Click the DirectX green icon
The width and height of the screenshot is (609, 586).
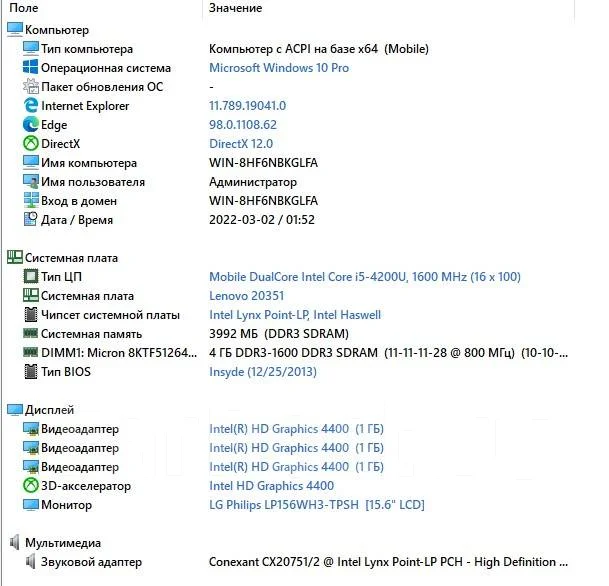click(31, 144)
